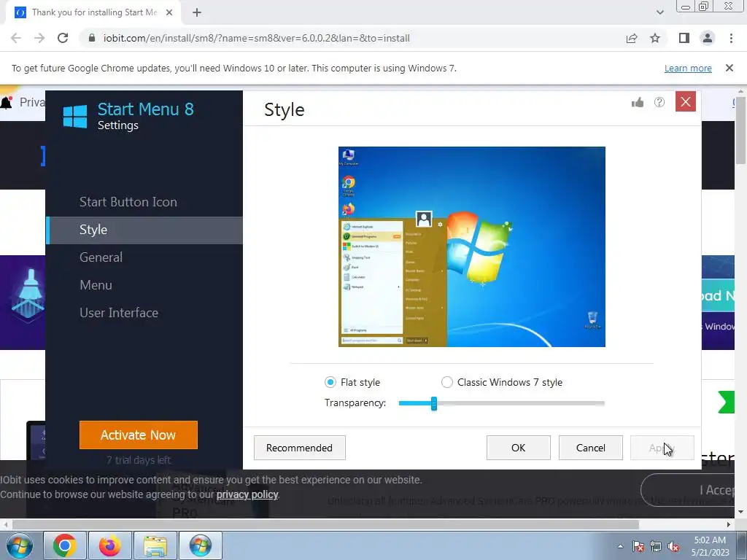Toggle Chrome side panel icon
Image resolution: width=747 pixels, height=560 pixels.
(x=684, y=38)
